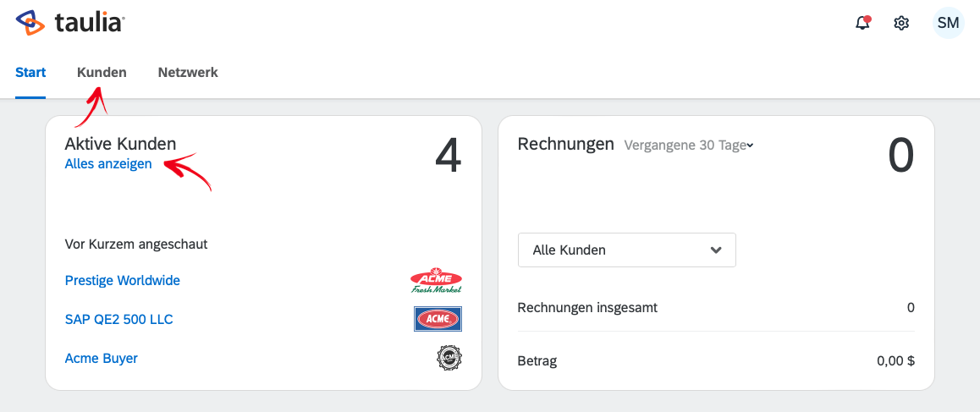This screenshot has width=980, height=412.
Task: Open the Alles anzeigen link
Action: pyautogui.click(x=108, y=164)
